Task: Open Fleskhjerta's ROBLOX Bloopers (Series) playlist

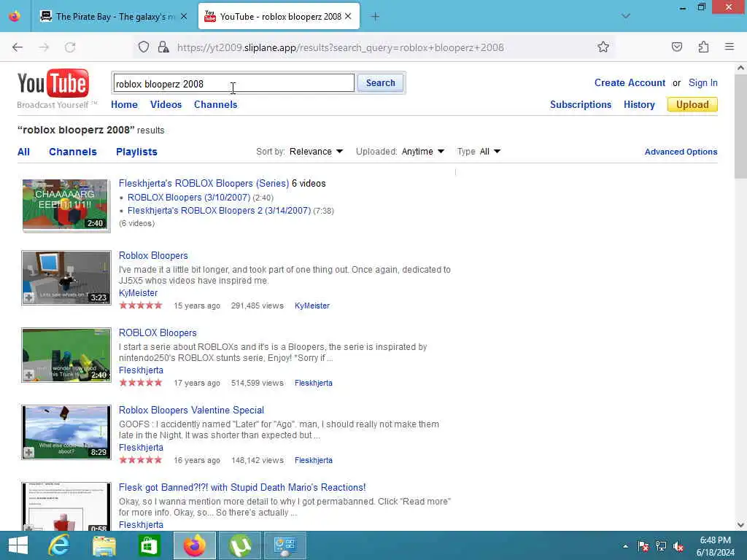Action: [x=204, y=183]
